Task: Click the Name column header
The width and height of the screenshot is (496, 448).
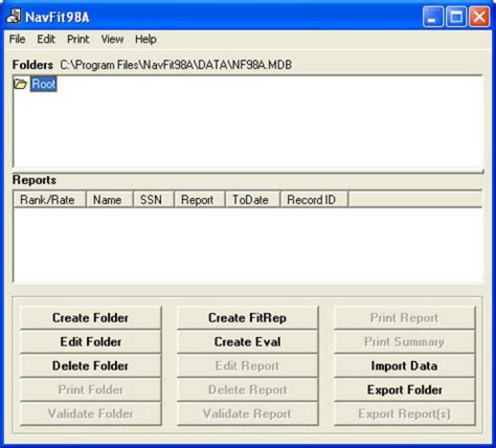Action: click(x=107, y=200)
